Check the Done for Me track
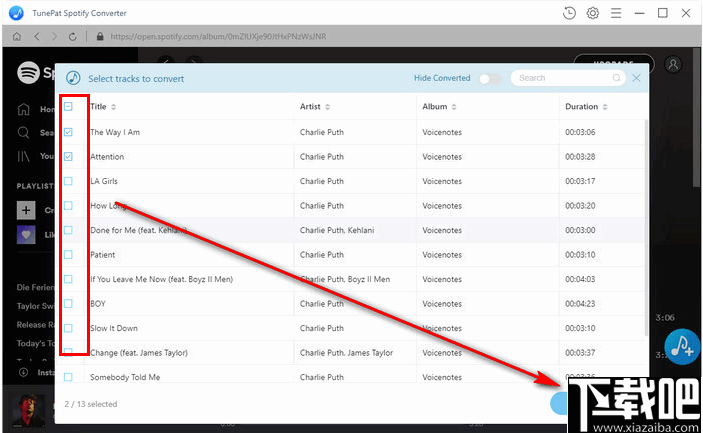This screenshot has height=433, width=703. (x=68, y=230)
